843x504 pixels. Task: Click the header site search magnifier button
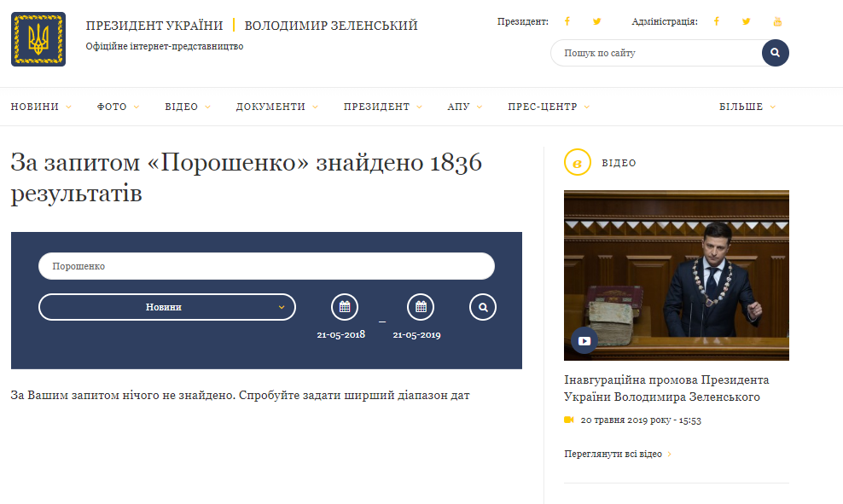point(775,53)
